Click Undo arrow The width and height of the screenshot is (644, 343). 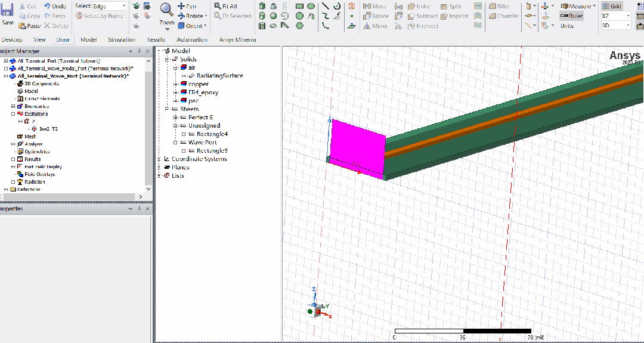click(x=47, y=6)
